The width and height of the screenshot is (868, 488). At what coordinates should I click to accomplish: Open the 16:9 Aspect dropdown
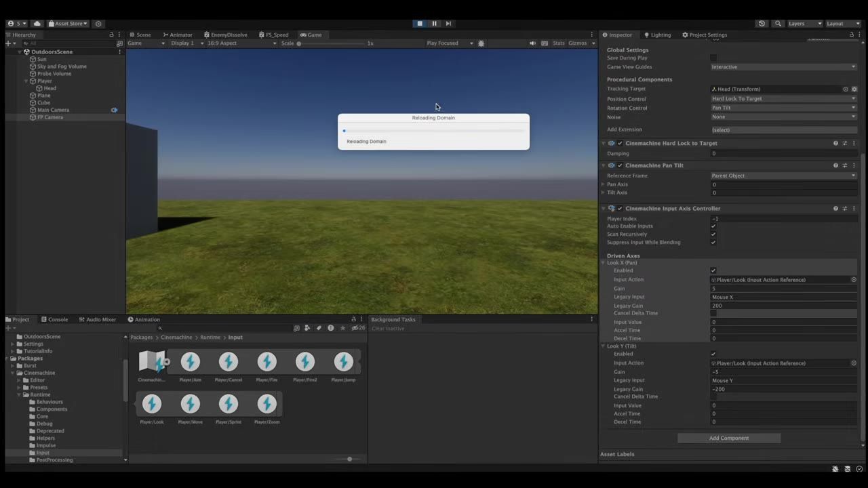coord(241,43)
